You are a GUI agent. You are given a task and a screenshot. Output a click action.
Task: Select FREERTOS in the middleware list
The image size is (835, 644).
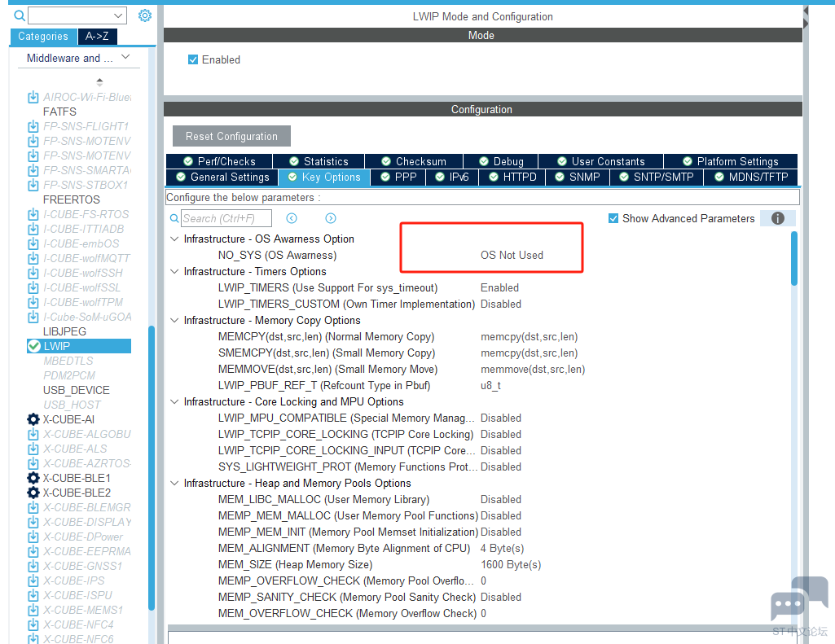tap(72, 199)
